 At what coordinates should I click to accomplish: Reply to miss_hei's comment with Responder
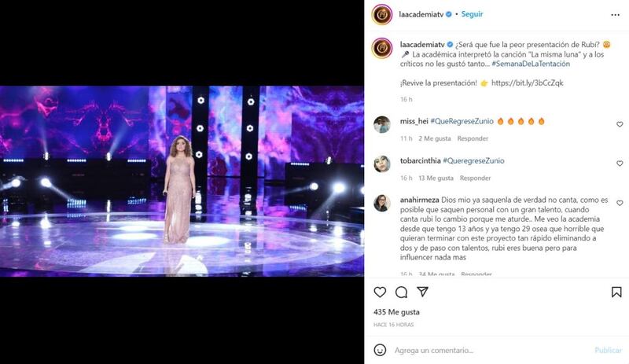click(x=473, y=138)
